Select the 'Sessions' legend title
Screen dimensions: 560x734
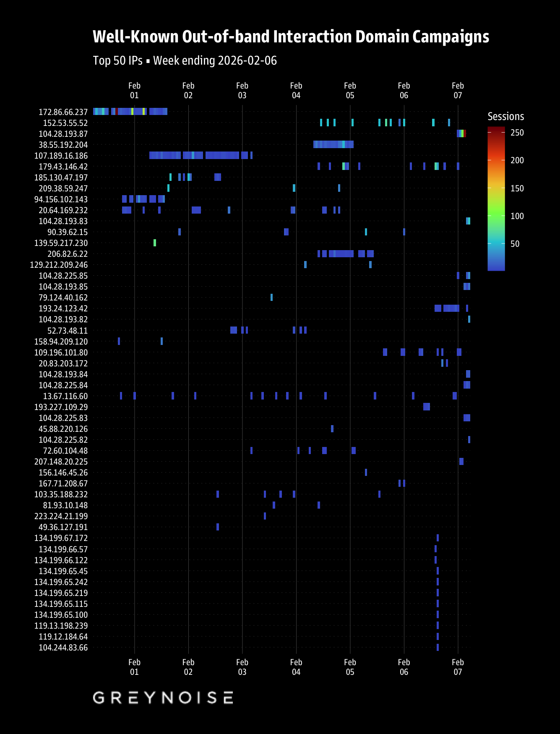point(505,116)
